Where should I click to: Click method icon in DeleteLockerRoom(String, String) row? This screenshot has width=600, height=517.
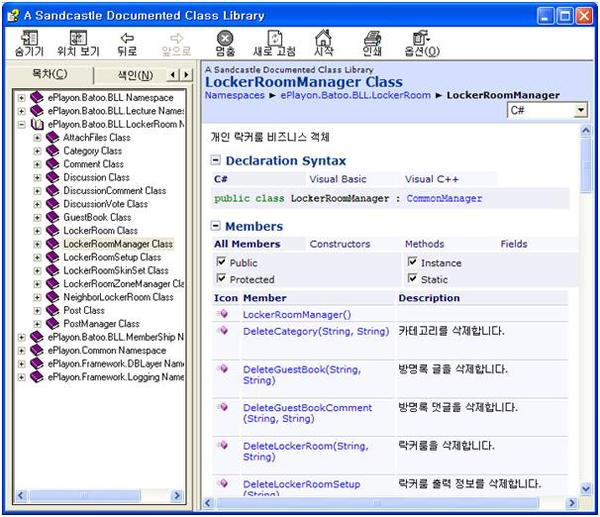tap(222, 445)
